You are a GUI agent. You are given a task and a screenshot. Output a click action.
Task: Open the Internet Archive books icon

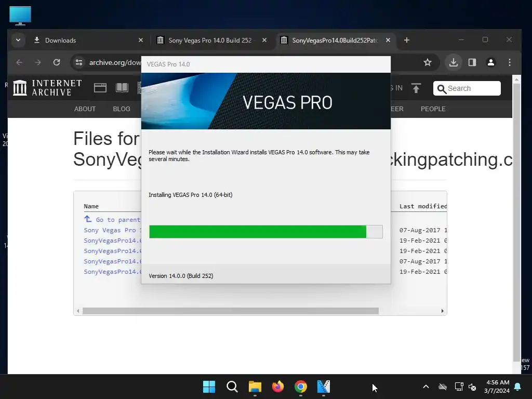point(122,88)
